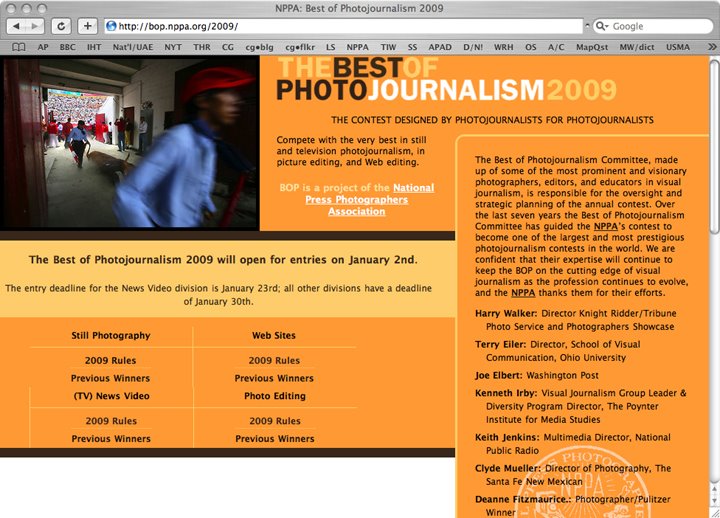Click the Kenneth Irby name
The image size is (720, 518).
click(x=506, y=393)
